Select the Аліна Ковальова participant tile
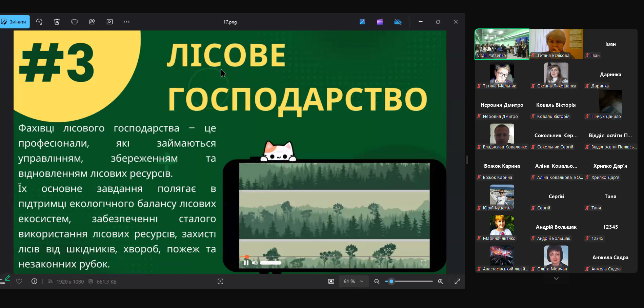Image resolution: width=644 pixels, height=308 pixels. point(556,166)
